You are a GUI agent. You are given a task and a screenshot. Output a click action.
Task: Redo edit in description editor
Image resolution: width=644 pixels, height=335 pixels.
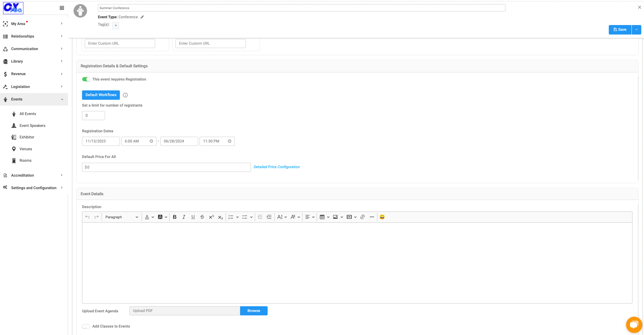coord(97,217)
